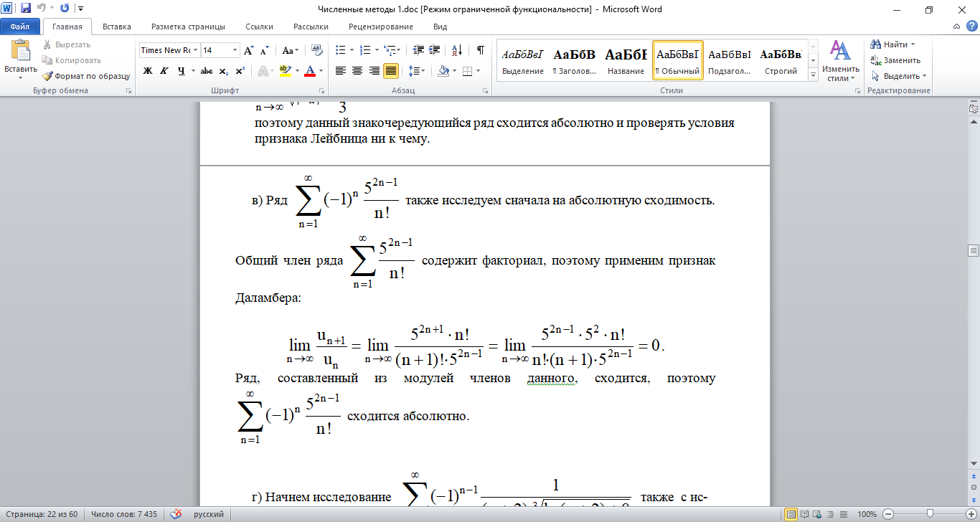Click Undo in quick access toolbar
The image size is (980, 522).
click(x=42, y=9)
